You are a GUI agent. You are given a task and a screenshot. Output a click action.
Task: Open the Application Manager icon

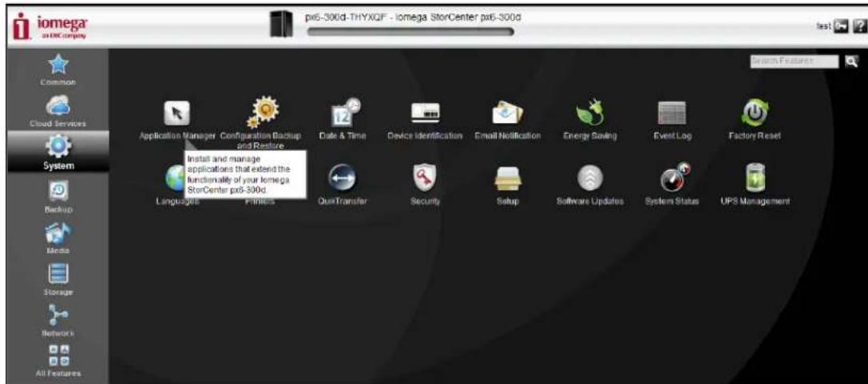177,113
